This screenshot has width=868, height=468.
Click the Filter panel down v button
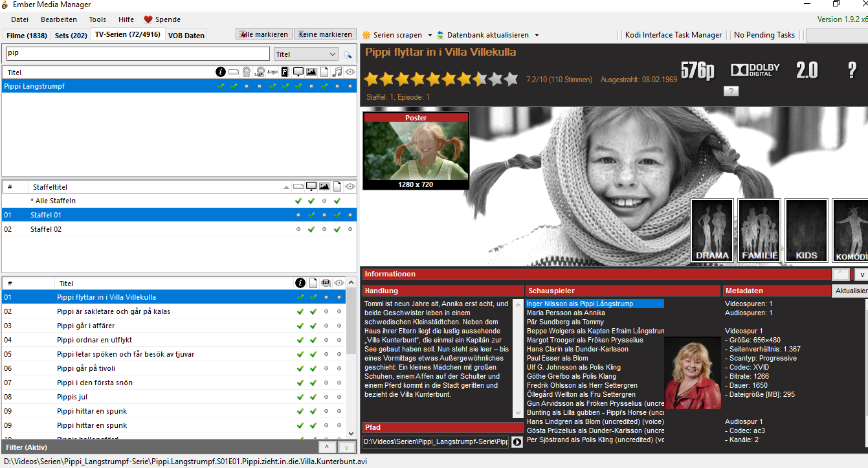(x=347, y=447)
